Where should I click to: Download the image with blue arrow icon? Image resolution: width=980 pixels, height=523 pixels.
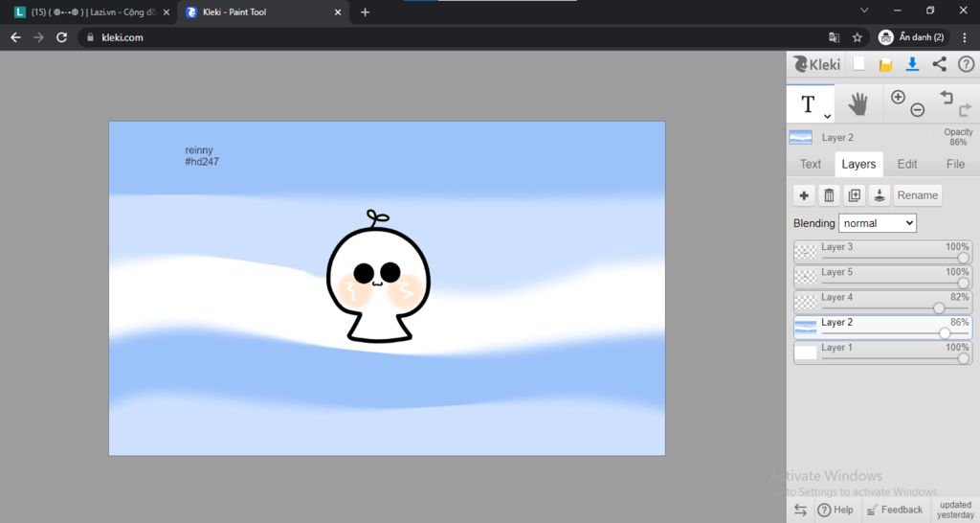912,64
